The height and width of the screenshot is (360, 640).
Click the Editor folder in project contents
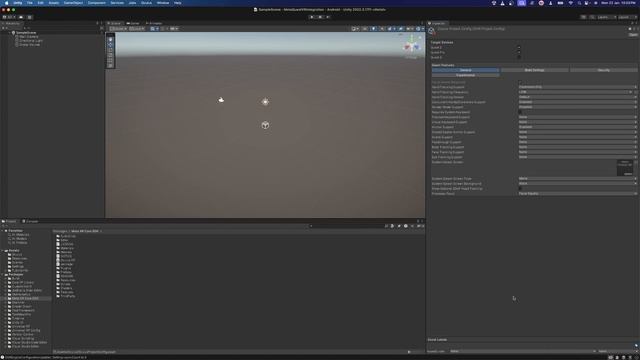[x=64, y=240]
